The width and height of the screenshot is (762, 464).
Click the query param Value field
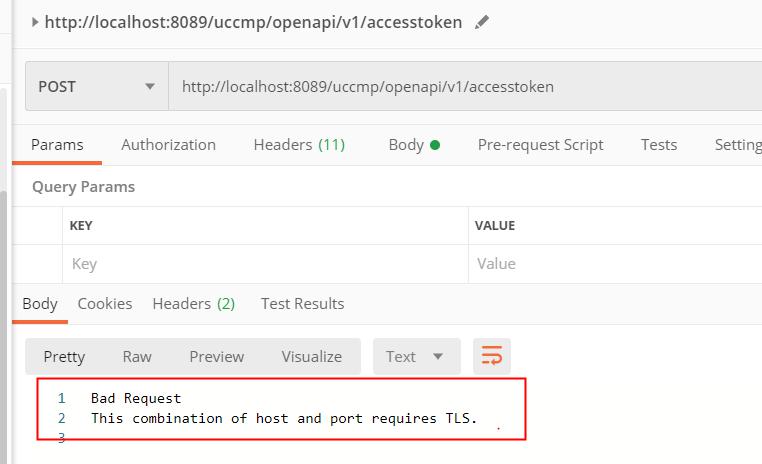[615, 264]
